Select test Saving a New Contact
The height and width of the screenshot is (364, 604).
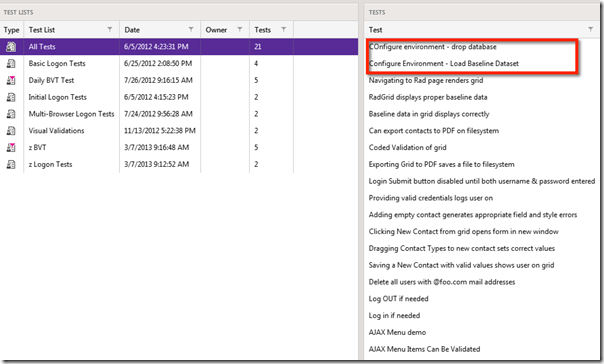[461, 265]
